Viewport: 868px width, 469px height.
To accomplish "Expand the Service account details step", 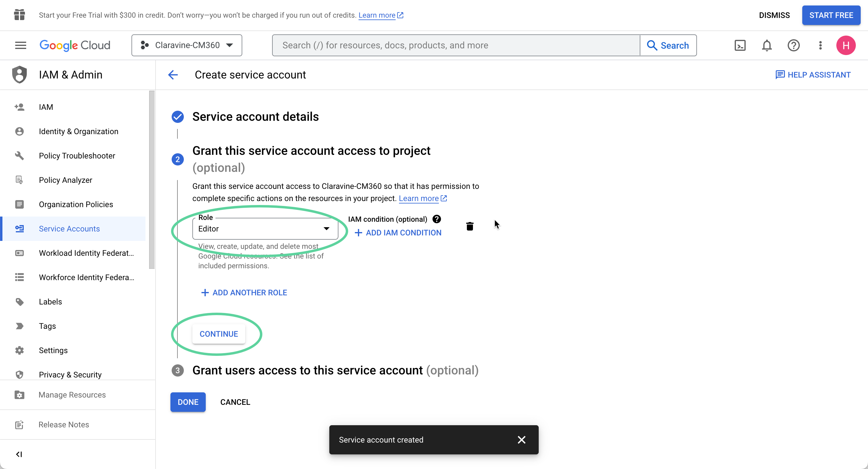I will click(x=255, y=116).
